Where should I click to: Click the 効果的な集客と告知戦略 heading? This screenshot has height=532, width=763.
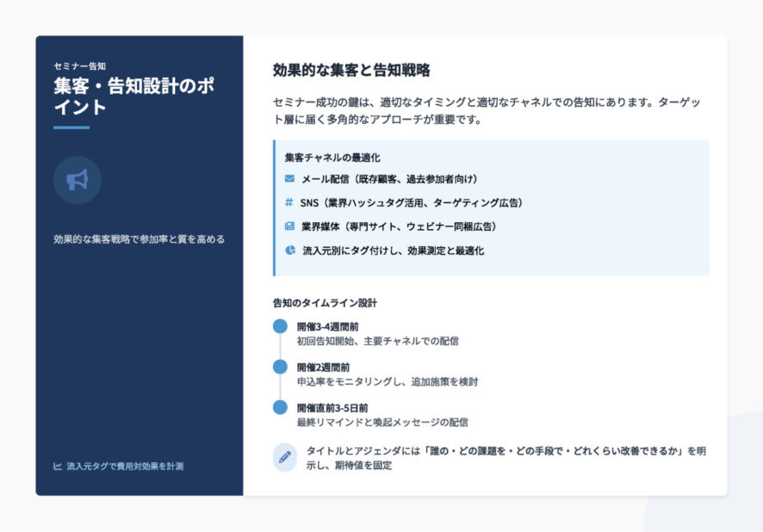point(351,71)
